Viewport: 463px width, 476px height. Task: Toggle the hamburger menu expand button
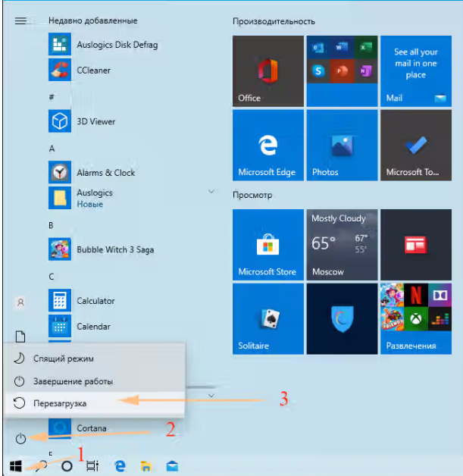click(20, 21)
